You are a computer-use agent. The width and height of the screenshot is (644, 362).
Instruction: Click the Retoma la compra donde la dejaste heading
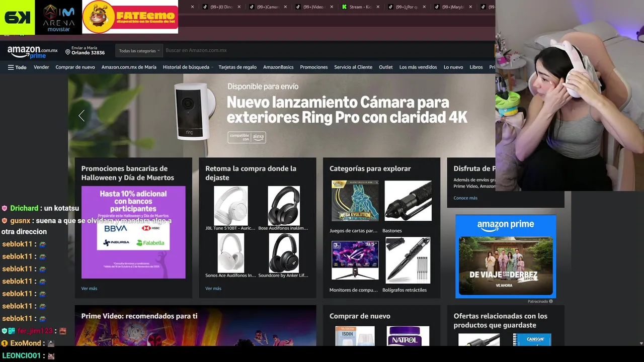tap(251, 173)
